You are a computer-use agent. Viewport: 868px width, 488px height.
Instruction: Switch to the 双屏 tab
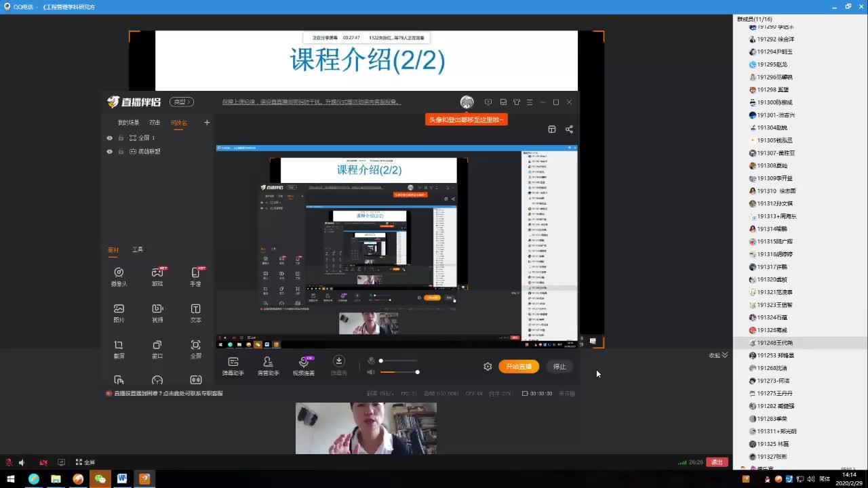pos(155,123)
